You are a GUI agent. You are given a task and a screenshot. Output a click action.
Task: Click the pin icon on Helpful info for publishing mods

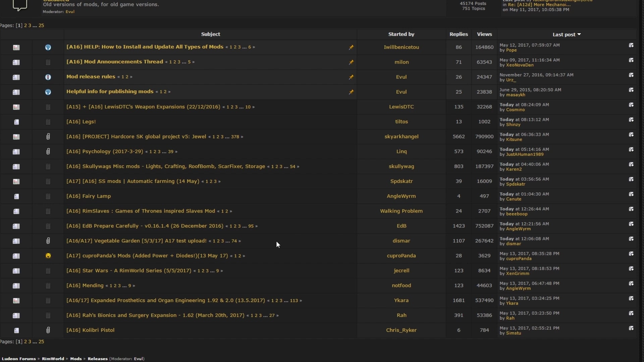click(x=351, y=92)
